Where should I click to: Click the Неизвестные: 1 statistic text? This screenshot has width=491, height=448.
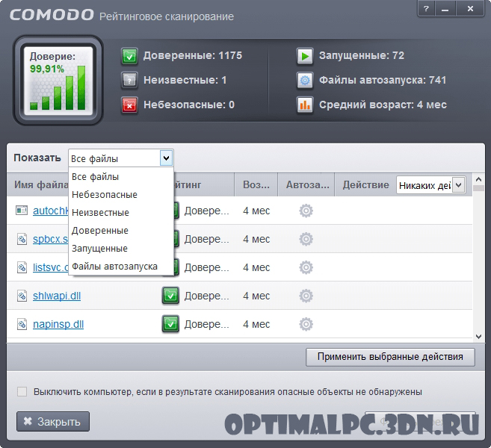coord(185,80)
